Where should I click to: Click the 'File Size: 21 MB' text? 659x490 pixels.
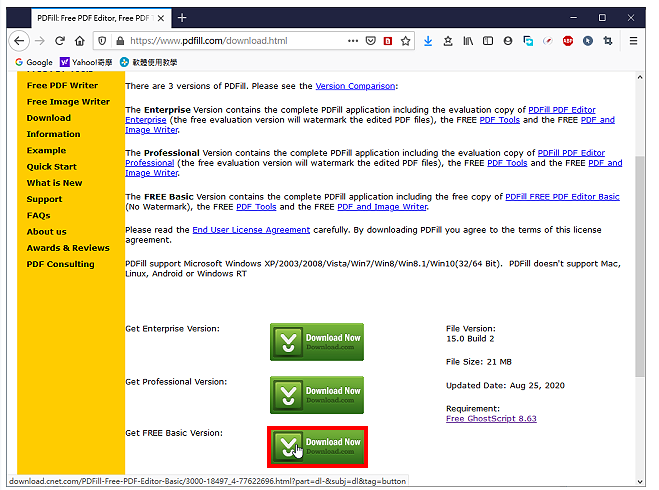tap(479, 362)
